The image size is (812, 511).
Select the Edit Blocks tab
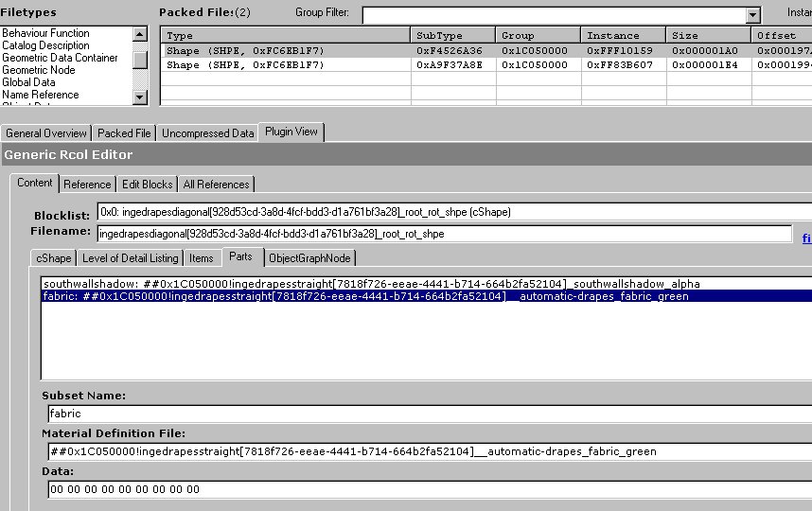(x=147, y=185)
